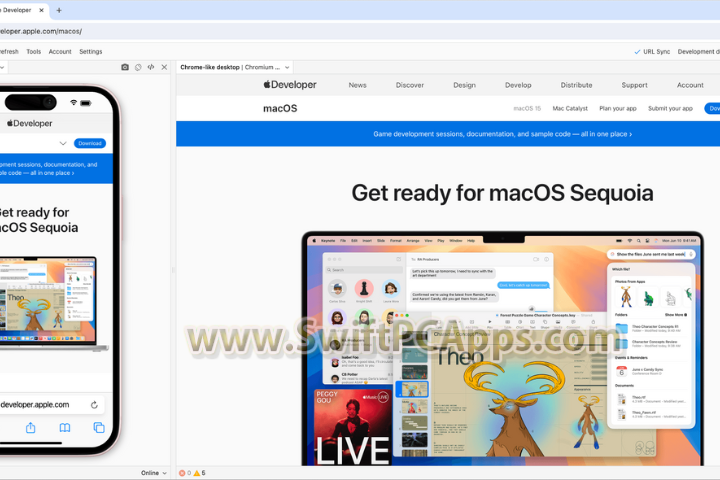Click the phone's blue sessions banner link

coord(48,169)
